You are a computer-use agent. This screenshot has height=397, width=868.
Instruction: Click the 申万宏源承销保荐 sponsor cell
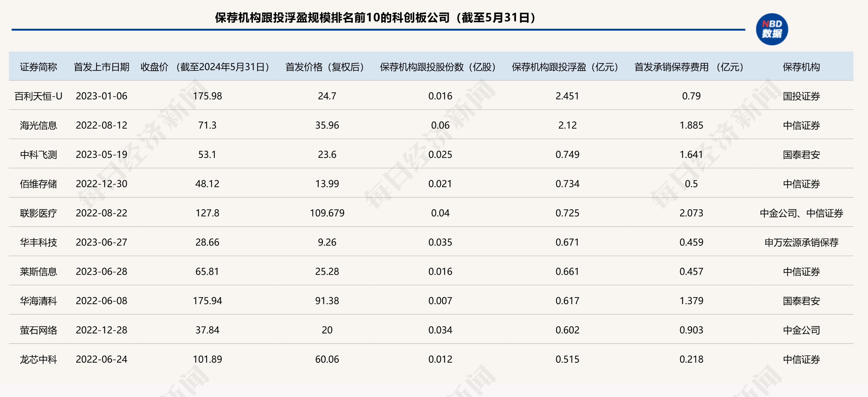coord(801,242)
